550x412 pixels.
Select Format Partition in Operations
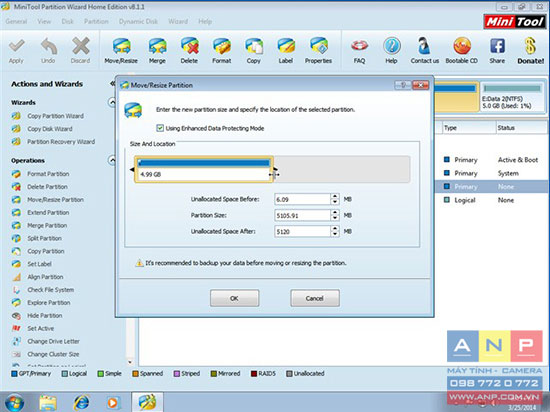pos(48,174)
